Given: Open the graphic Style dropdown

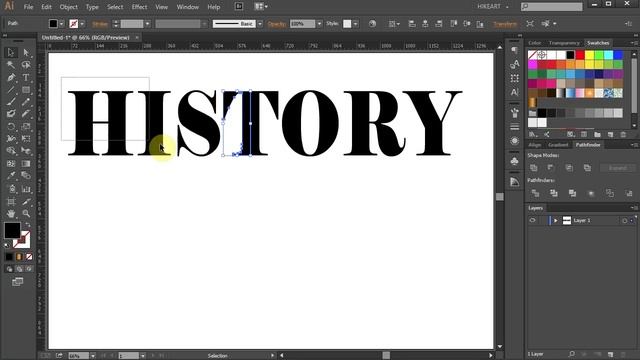Looking at the screenshot, I should (x=356, y=24).
